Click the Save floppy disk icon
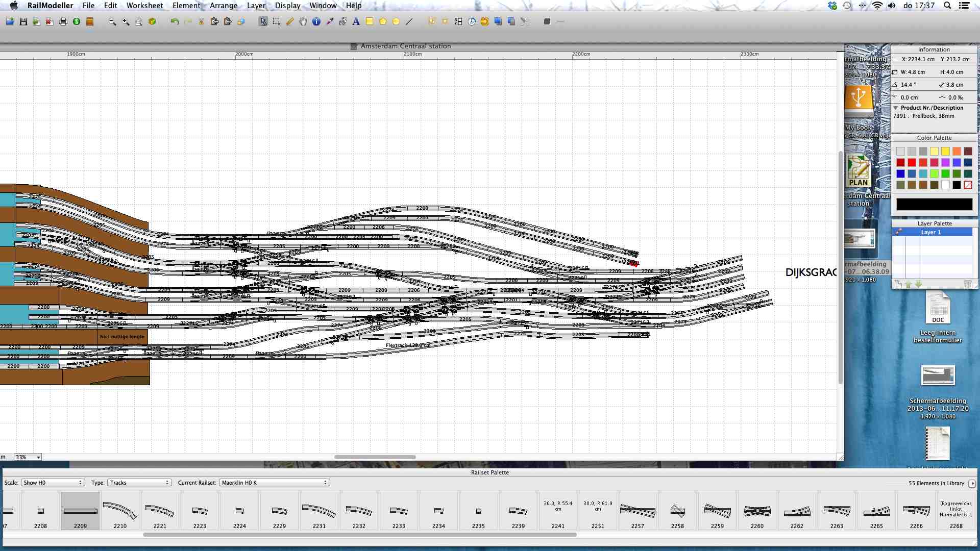Screen dimensions: 980x551 coord(23,21)
